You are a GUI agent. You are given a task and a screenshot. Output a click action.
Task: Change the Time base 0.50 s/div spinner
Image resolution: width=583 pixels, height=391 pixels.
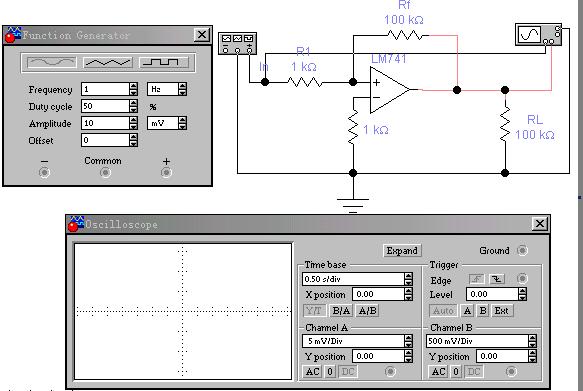pos(408,279)
